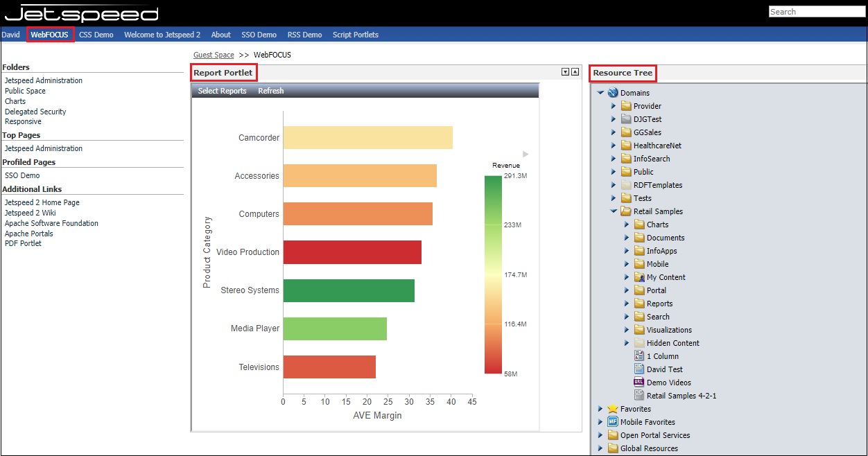Viewport: 868px width, 456px height.
Task: Open the About tab
Action: pos(221,35)
